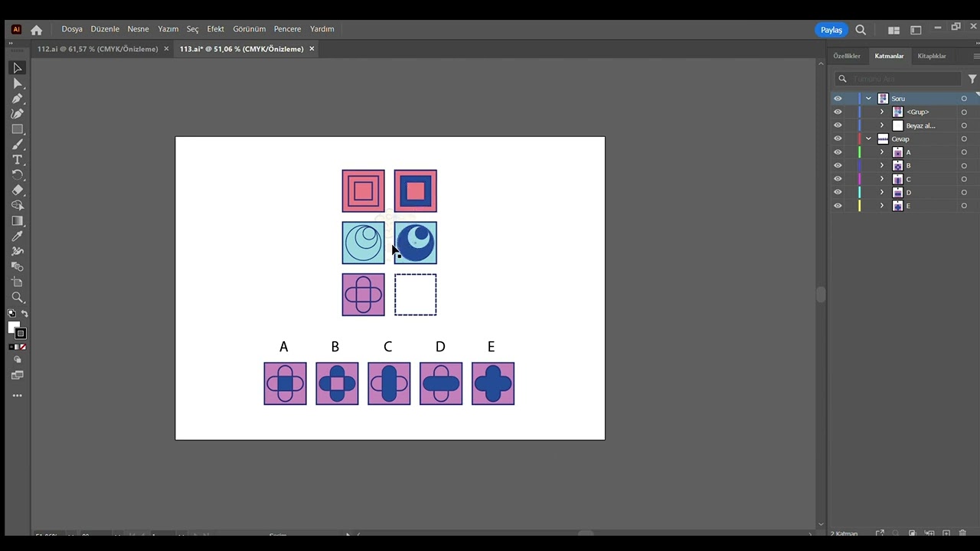Select the Shape Builder tool
Image resolution: width=980 pixels, height=551 pixels.
point(18,205)
